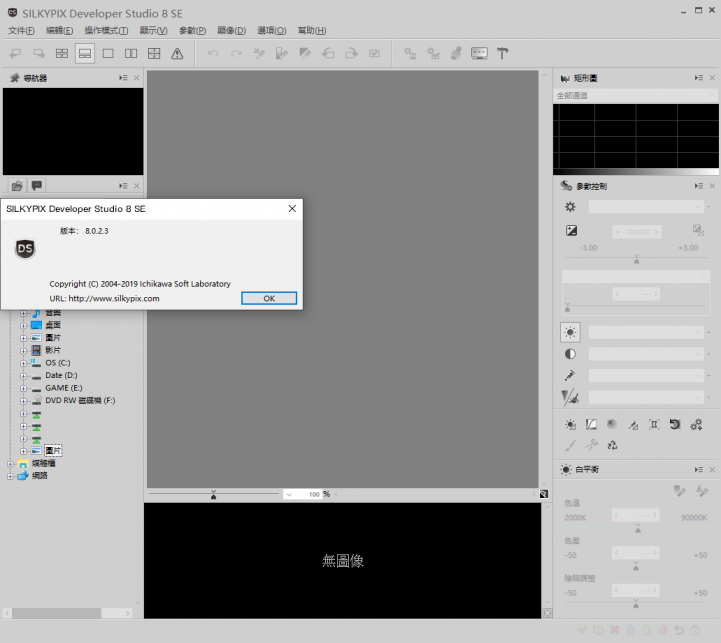Switch to side-by-side compare view

tap(131, 53)
